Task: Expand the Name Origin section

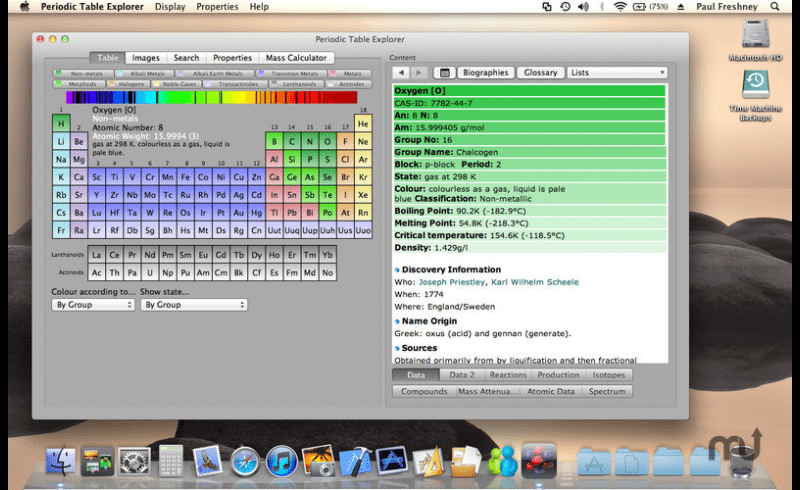Action: coord(397,321)
